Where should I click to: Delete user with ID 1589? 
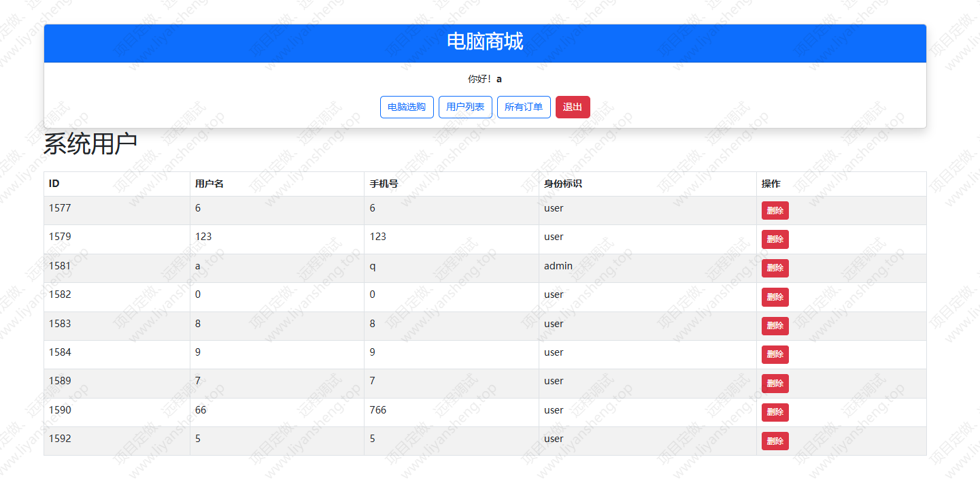(x=775, y=384)
